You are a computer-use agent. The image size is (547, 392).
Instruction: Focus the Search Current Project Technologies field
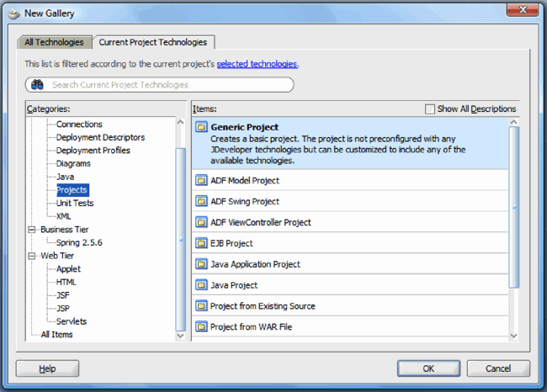point(159,85)
